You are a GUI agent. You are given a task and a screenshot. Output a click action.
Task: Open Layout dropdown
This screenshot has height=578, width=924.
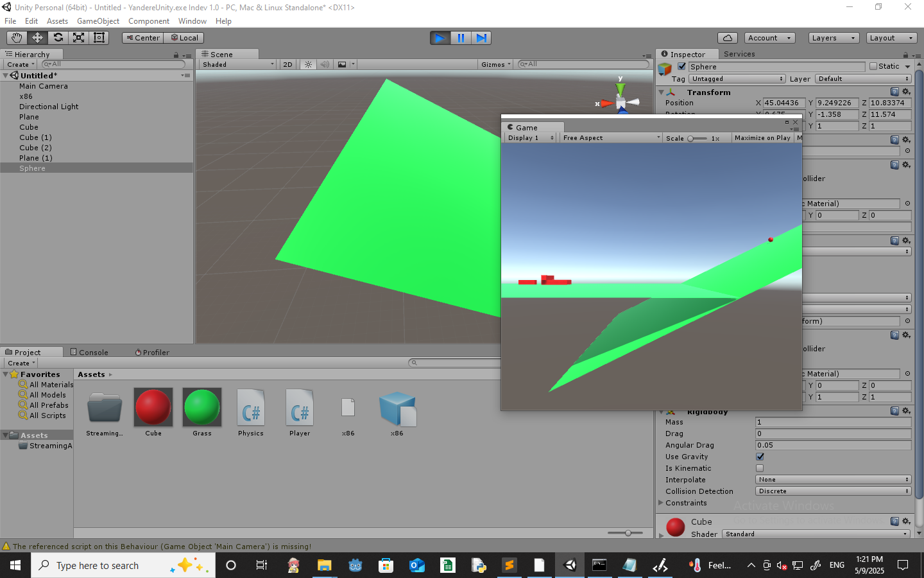tap(892, 38)
